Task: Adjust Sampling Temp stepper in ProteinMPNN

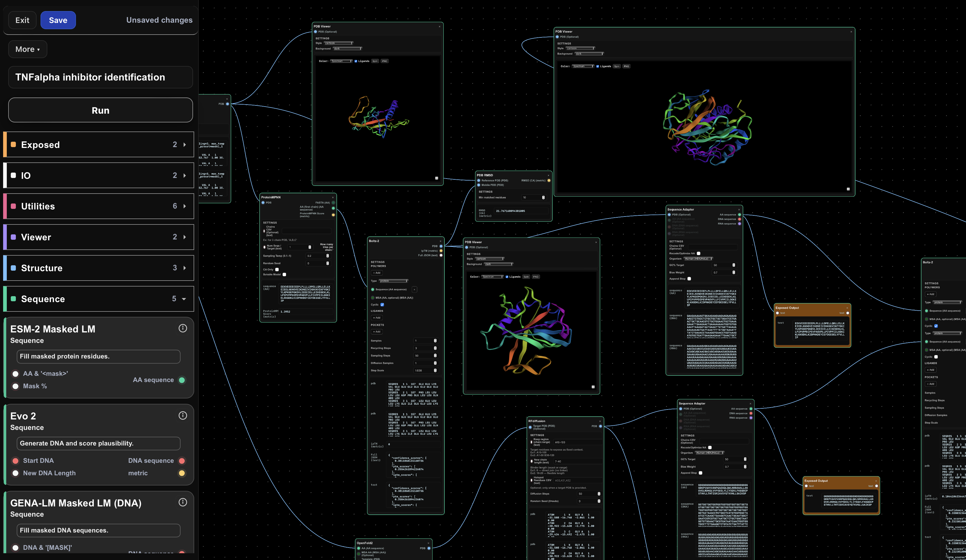Action: 327,256
